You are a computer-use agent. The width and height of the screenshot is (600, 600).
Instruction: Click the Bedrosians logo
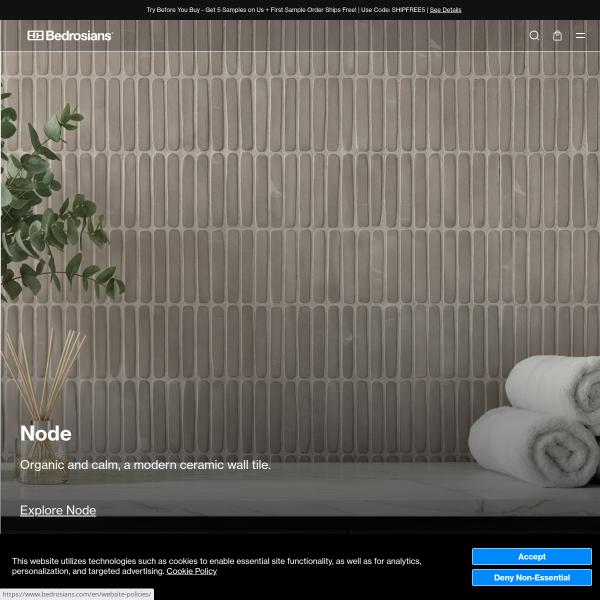70,35
